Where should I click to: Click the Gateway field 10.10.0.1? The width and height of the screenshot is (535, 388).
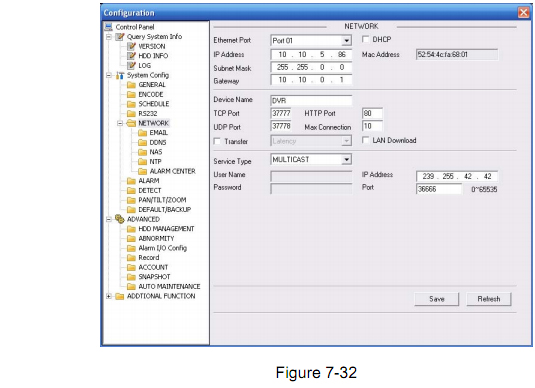(x=311, y=80)
